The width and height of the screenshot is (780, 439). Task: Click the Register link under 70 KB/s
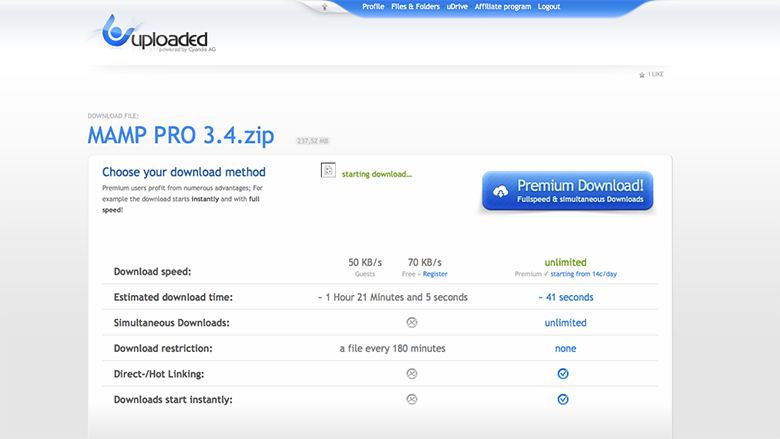435,273
